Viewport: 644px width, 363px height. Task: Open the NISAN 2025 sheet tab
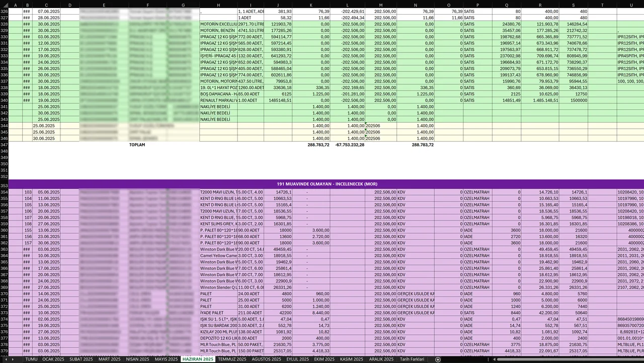coord(137,359)
